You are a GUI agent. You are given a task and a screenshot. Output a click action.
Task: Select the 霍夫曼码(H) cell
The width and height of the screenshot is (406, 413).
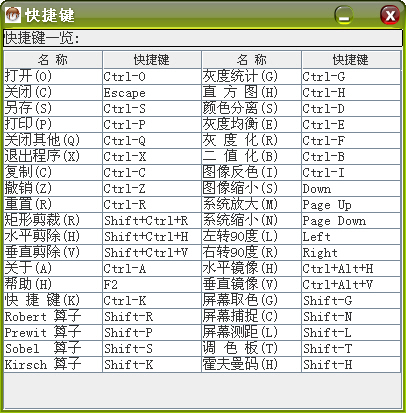(251, 365)
